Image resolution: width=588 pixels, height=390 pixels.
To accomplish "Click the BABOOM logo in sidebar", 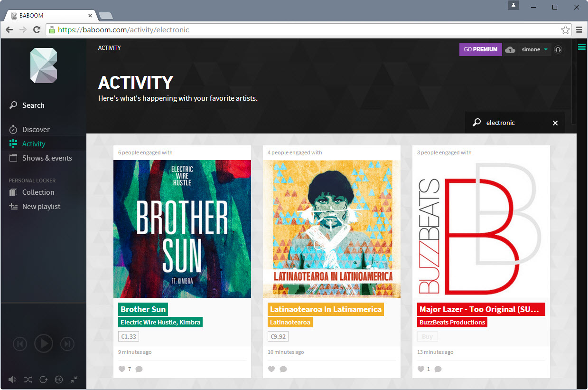I will pyautogui.click(x=44, y=66).
